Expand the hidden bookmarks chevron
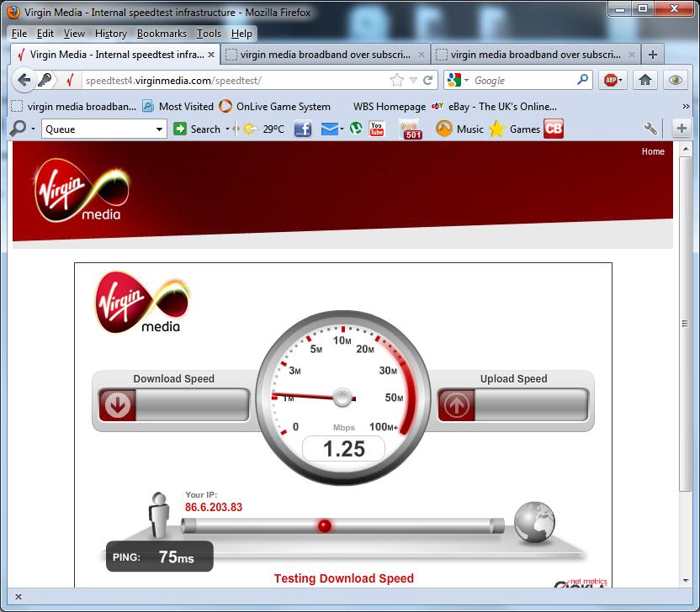Image resolution: width=700 pixels, height=612 pixels. 687,106
